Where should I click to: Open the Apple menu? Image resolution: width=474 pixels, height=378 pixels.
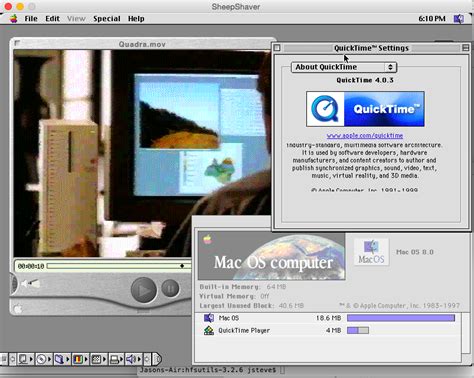(x=13, y=19)
